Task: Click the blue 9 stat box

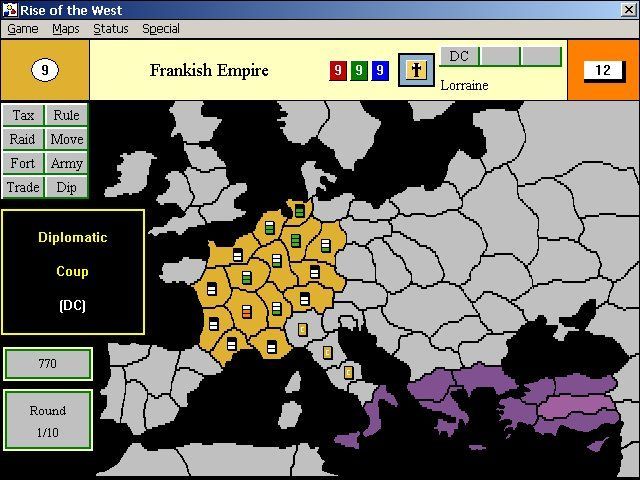Action: click(x=380, y=71)
